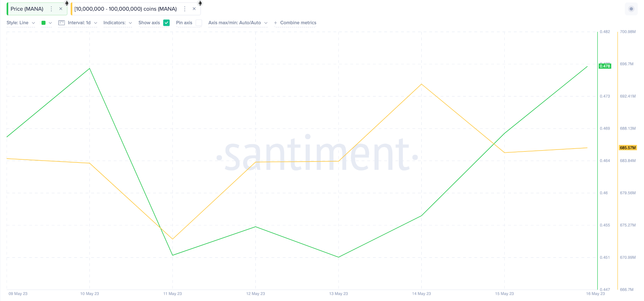Click the interval calendar icon

pyautogui.click(x=61, y=23)
